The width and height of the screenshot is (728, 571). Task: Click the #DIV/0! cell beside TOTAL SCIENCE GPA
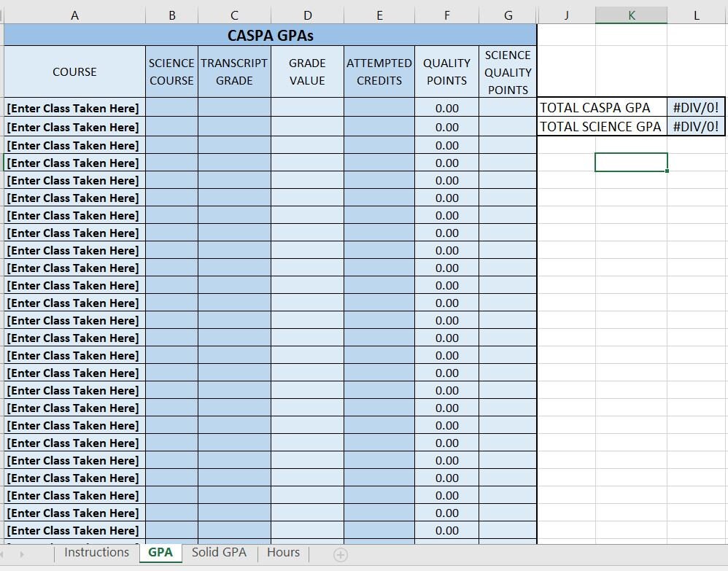point(697,125)
